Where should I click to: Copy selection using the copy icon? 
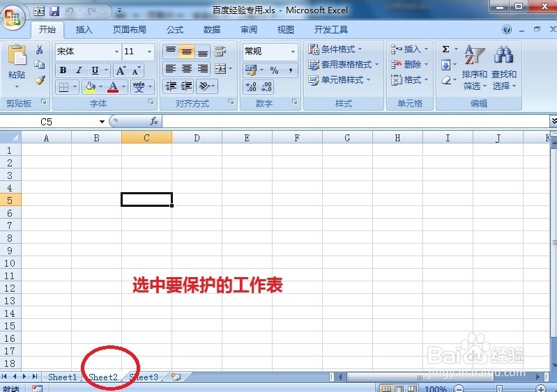tap(40, 65)
